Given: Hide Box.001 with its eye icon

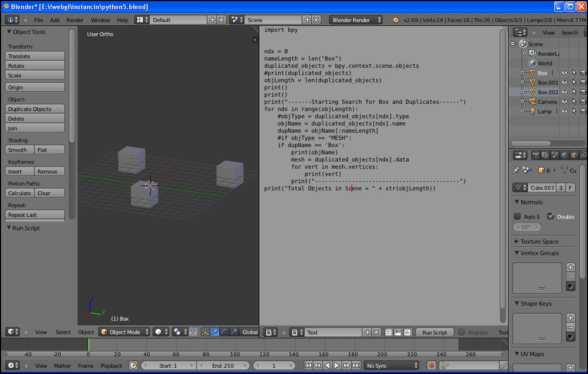Looking at the screenshot, I should point(564,82).
